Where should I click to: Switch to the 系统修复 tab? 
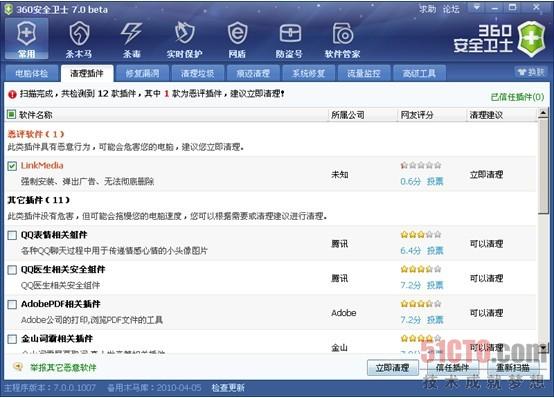coord(308,73)
